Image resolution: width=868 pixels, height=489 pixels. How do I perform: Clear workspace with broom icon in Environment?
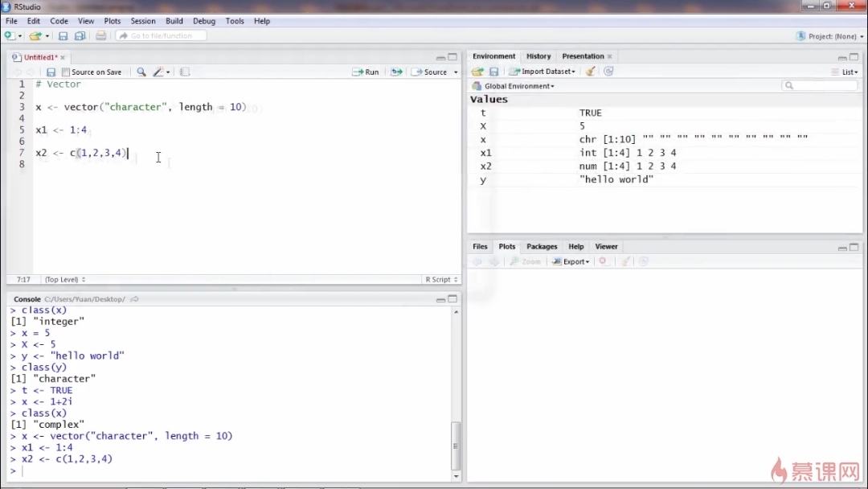click(x=591, y=72)
